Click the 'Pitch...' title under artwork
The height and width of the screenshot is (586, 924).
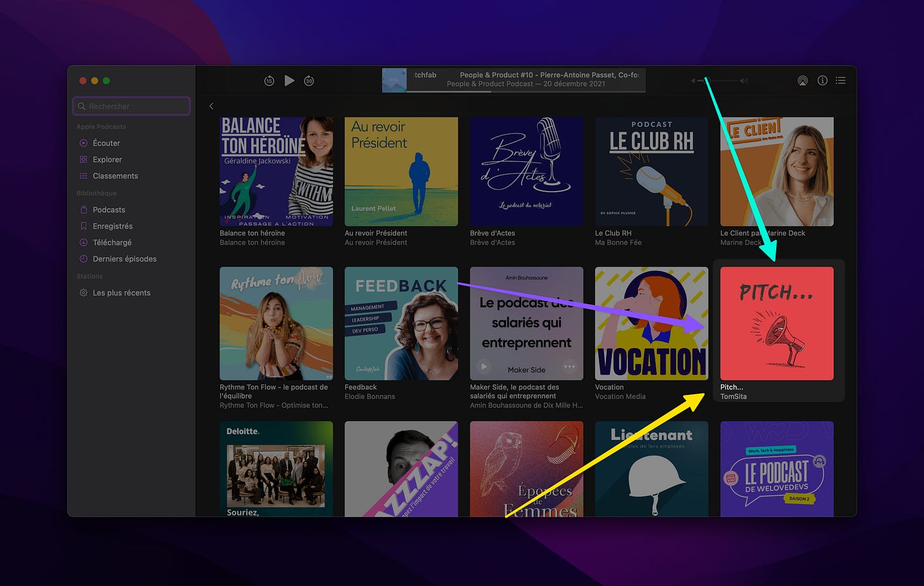pyautogui.click(x=732, y=387)
